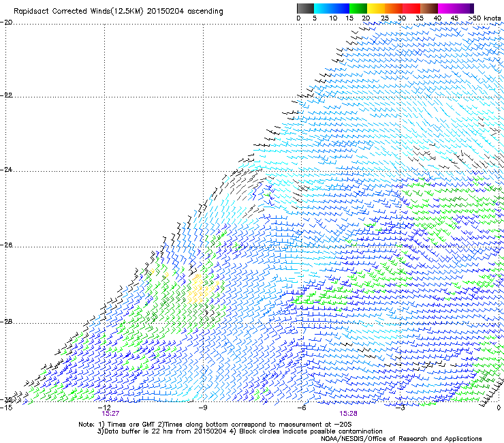Click the orange 25-30 knots legend swatch
Viewport: 504px width, 443px height.
[394, 8]
